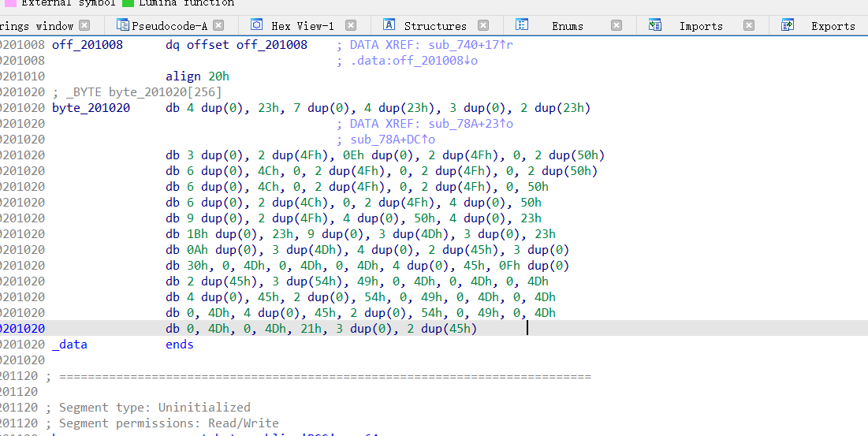Click the Exports tab icon

(x=788, y=24)
